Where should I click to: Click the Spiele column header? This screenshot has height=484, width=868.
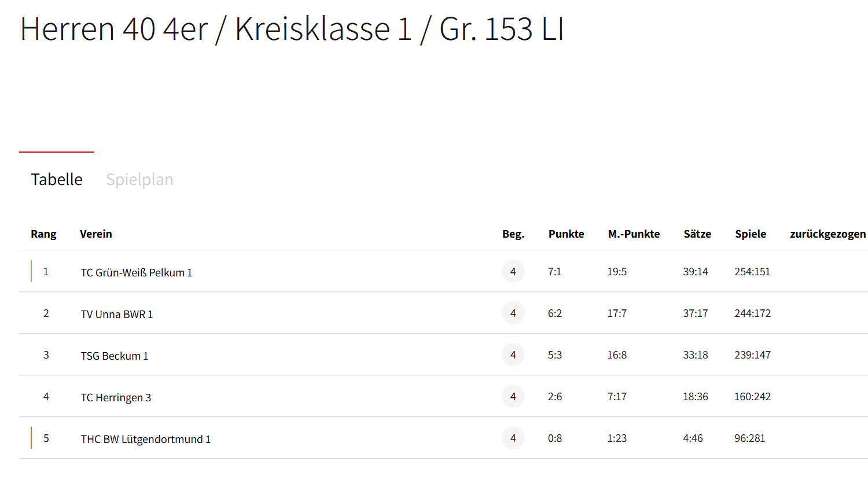click(751, 234)
